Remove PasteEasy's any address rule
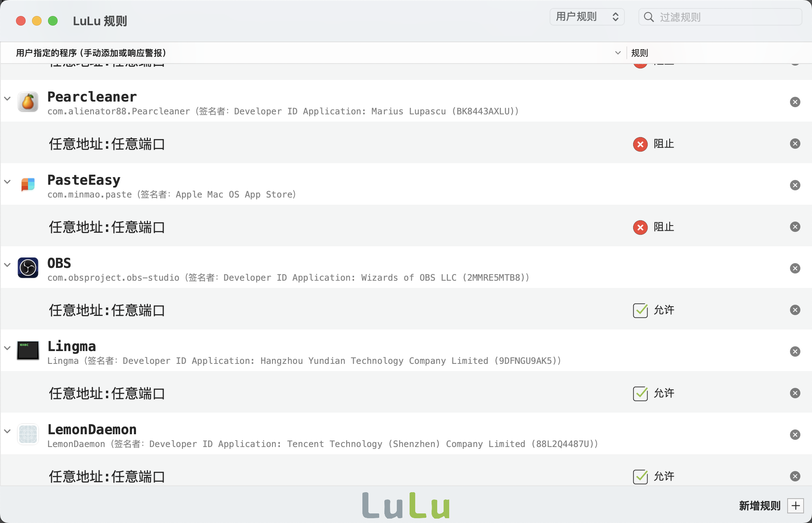The height and width of the screenshot is (523, 812). pyautogui.click(x=795, y=227)
